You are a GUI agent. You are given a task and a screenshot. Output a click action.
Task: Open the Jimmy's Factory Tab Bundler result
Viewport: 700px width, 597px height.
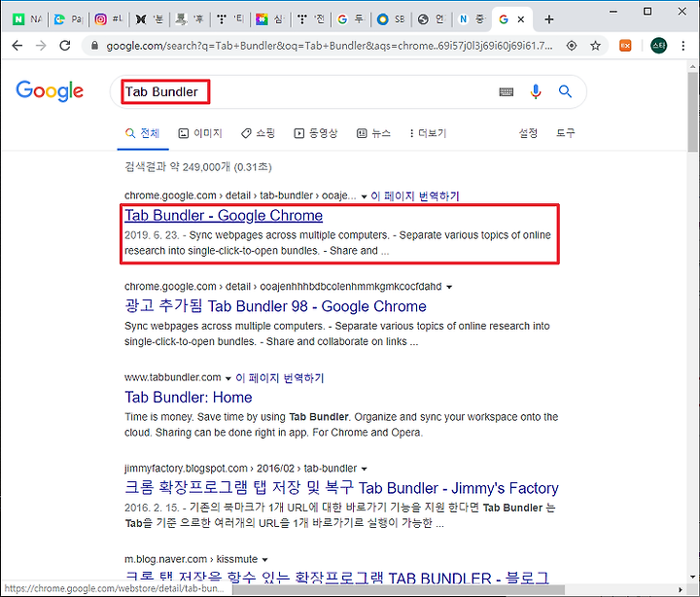341,488
